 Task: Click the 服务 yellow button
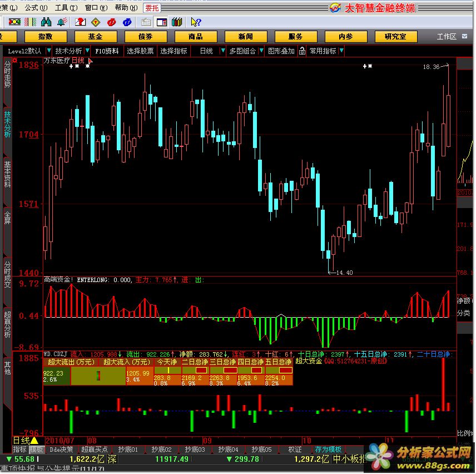(x=296, y=36)
